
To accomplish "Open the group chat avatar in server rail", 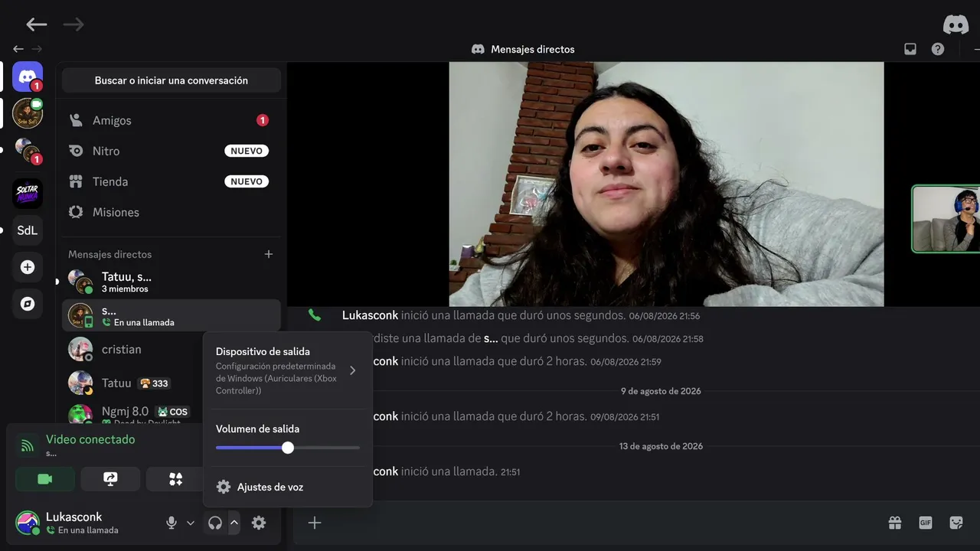I will click(28, 150).
